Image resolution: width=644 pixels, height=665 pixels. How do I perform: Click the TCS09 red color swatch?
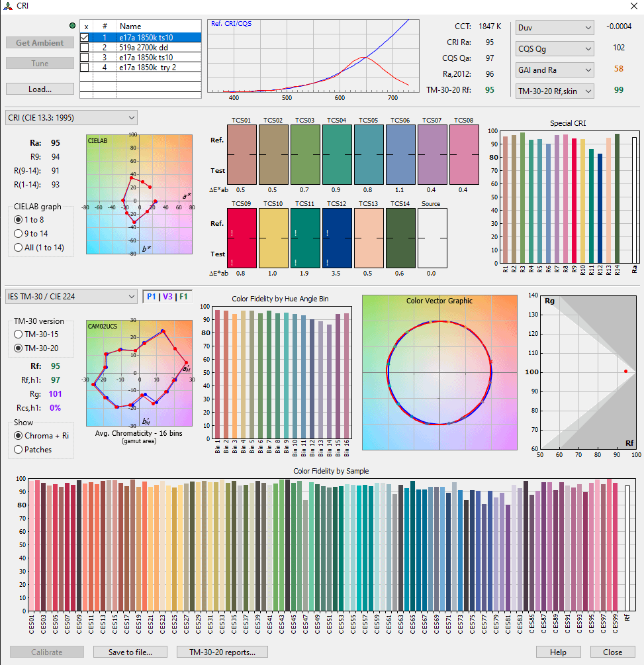pyautogui.click(x=241, y=238)
